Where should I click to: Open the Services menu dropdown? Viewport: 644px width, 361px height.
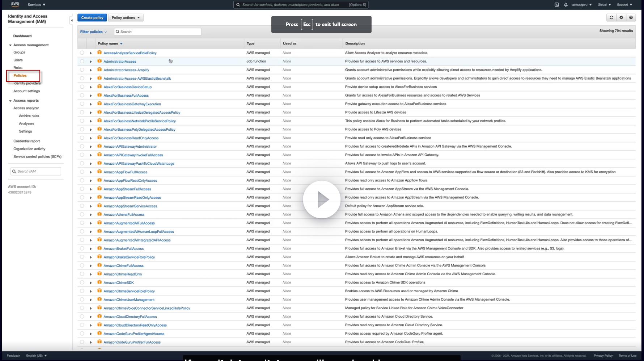(x=37, y=5)
